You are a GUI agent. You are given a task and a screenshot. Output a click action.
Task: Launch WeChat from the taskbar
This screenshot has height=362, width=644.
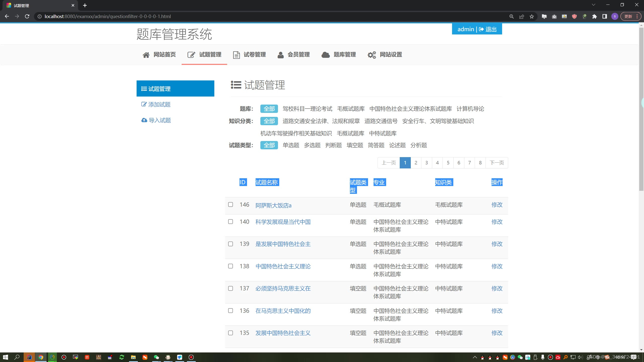click(x=156, y=357)
